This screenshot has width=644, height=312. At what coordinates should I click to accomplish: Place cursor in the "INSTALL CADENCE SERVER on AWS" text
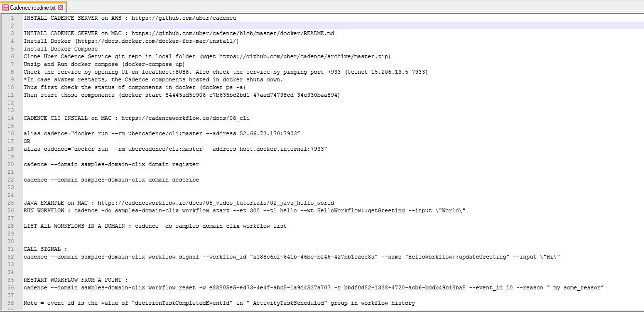[72, 18]
